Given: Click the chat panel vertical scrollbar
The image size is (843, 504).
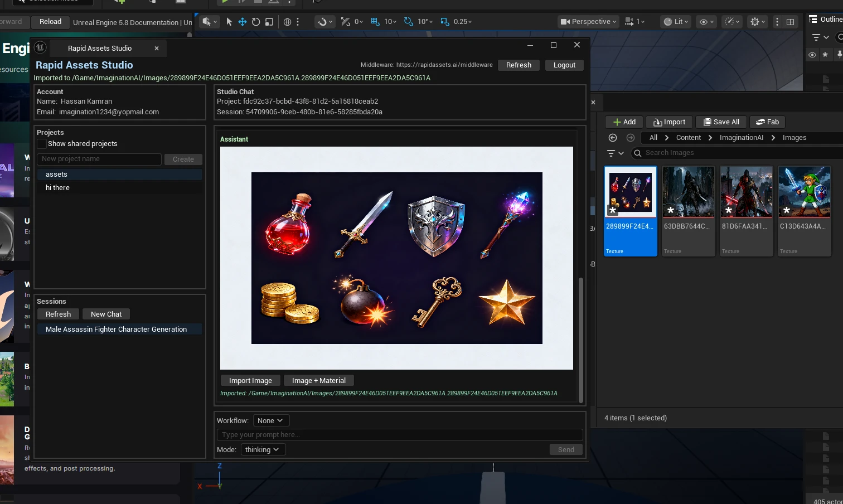Looking at the screenshot, I should tap(581, 340).
